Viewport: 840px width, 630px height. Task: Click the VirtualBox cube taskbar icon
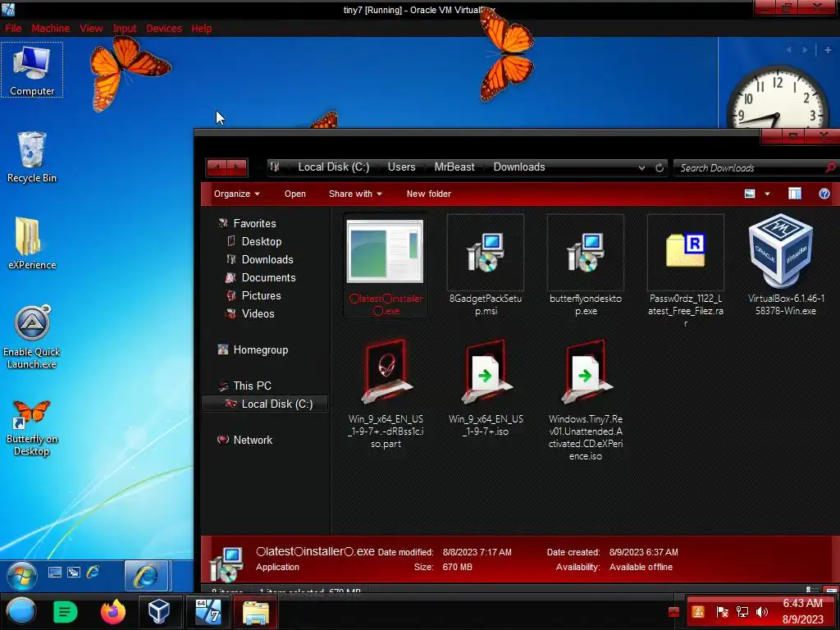click(159, 611)
